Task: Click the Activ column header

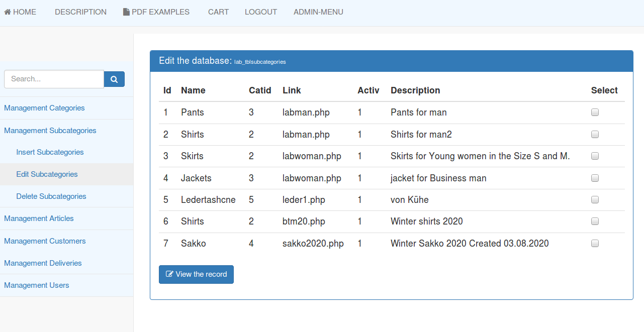Action: click(x=368, y=90)
